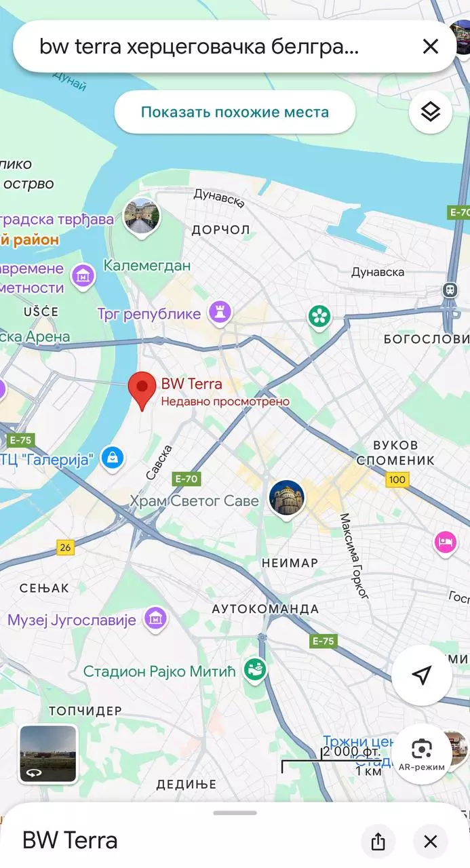Viewport: 470px width, 868px height.
Task: Open Калемегдан fortress photo marker
Action: pyautogui.click(x=142, y=218)
